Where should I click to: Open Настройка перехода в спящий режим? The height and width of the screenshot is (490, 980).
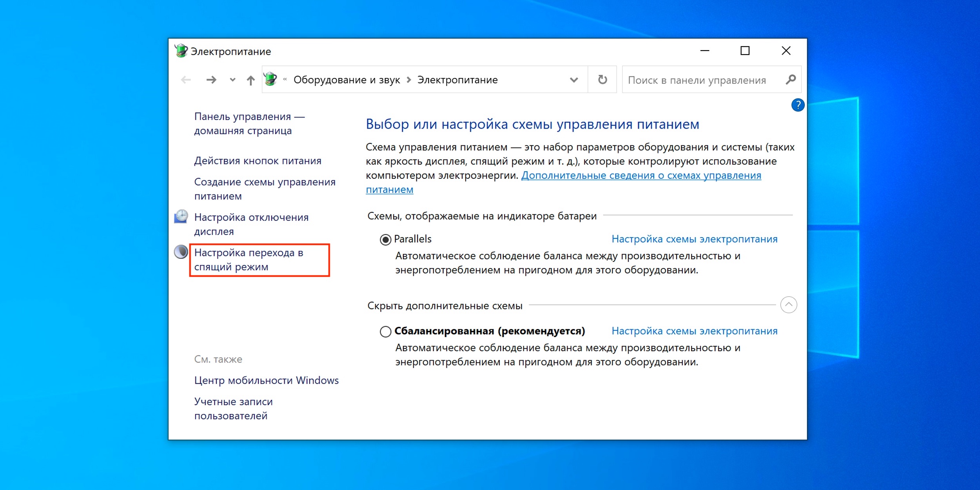click(x=249, y=260)
